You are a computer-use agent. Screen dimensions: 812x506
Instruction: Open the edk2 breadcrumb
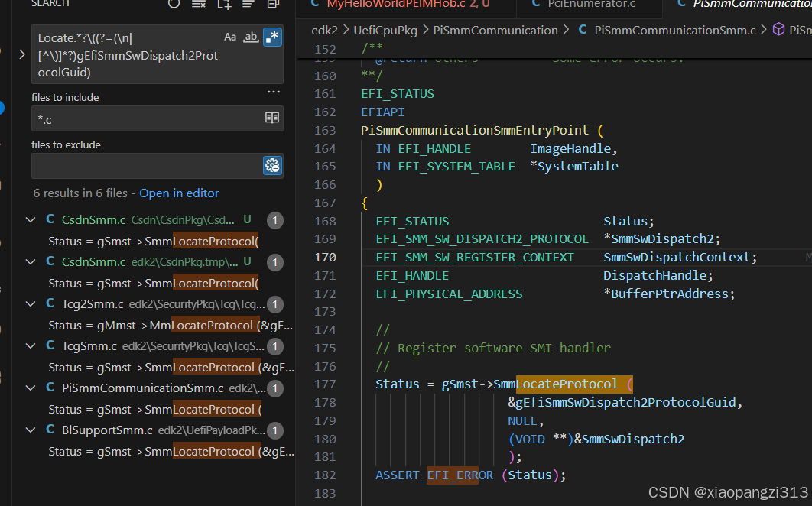click(325, 30)
